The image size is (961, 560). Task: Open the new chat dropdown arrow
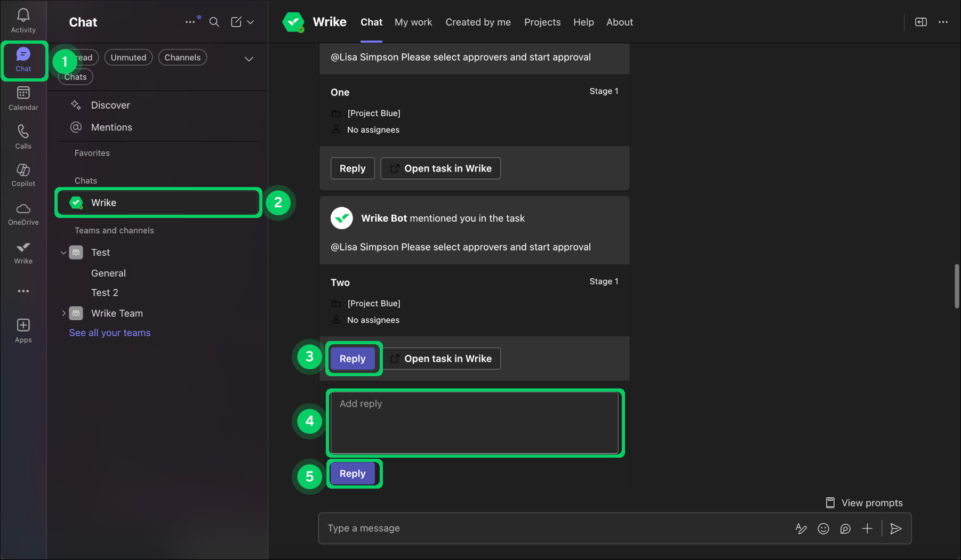(250, 22)
